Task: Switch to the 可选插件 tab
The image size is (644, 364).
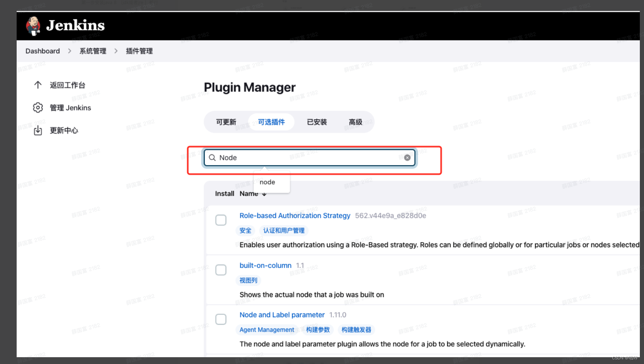Action: (271, 122)
